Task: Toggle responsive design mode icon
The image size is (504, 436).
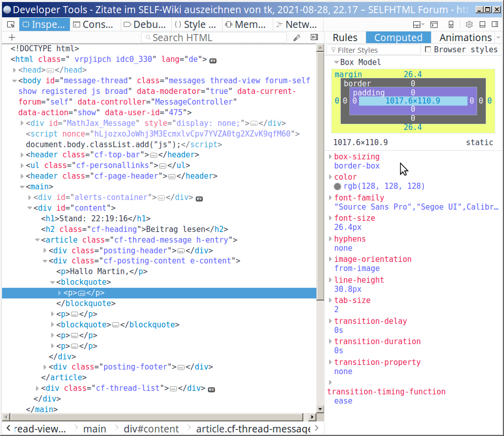Action: pos(451,24)
